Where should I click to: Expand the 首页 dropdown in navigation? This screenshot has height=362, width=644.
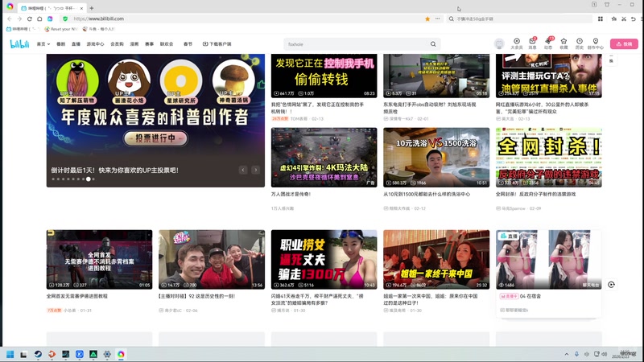pos(43,44)
